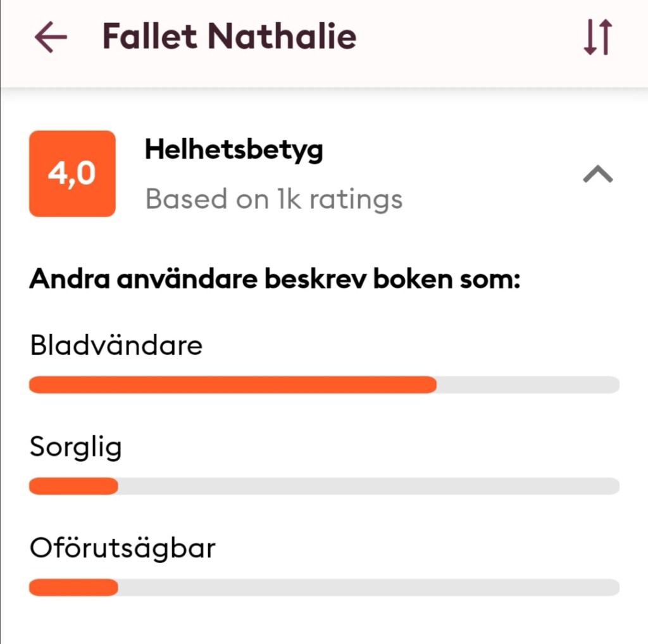This screenshot has width=648, height=644.
Task: Select the Helhetsbetyg heading
Action: coord(234,150)
